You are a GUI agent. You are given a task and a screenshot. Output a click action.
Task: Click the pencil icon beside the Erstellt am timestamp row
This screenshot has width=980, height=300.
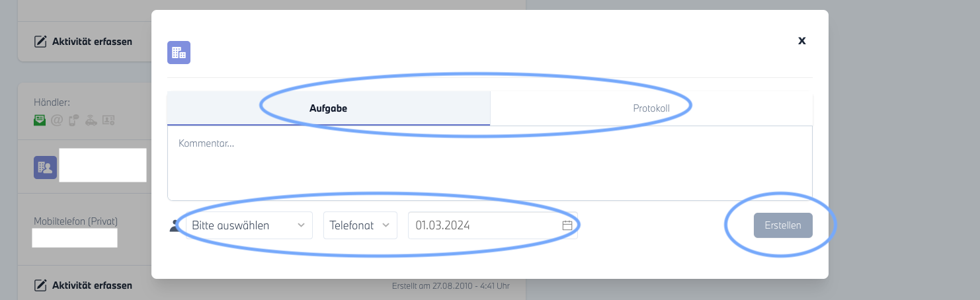pyautogui.click(x=40, y=285)
